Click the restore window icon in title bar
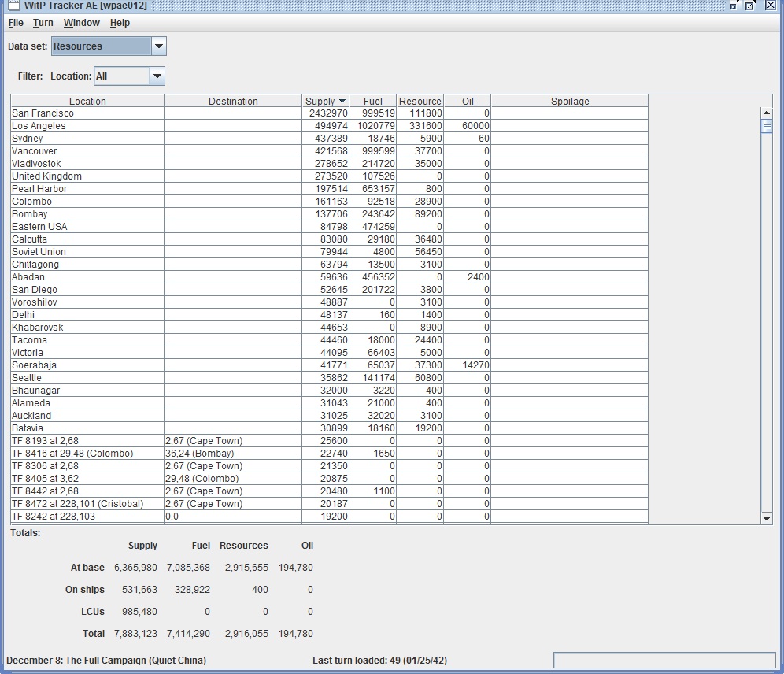This screenshot has width=784, height=674. (x=750, y=6)
